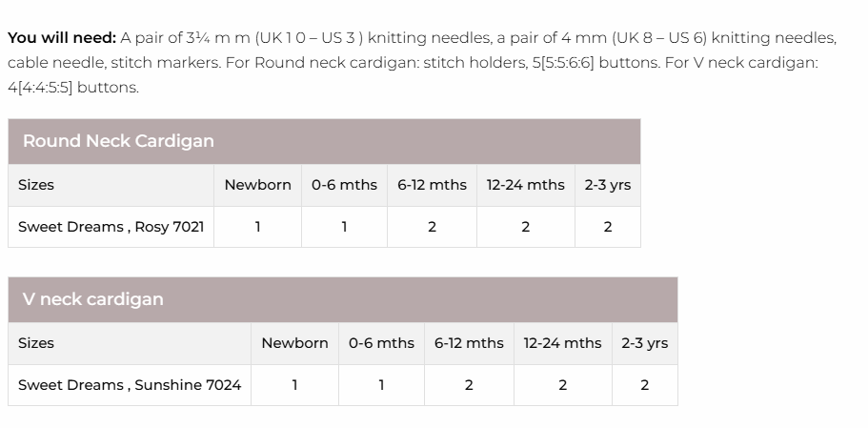Click "6-12 mths" header in V neck table
The height and width of the screenshot is (428, 868).
click(469, 343)
